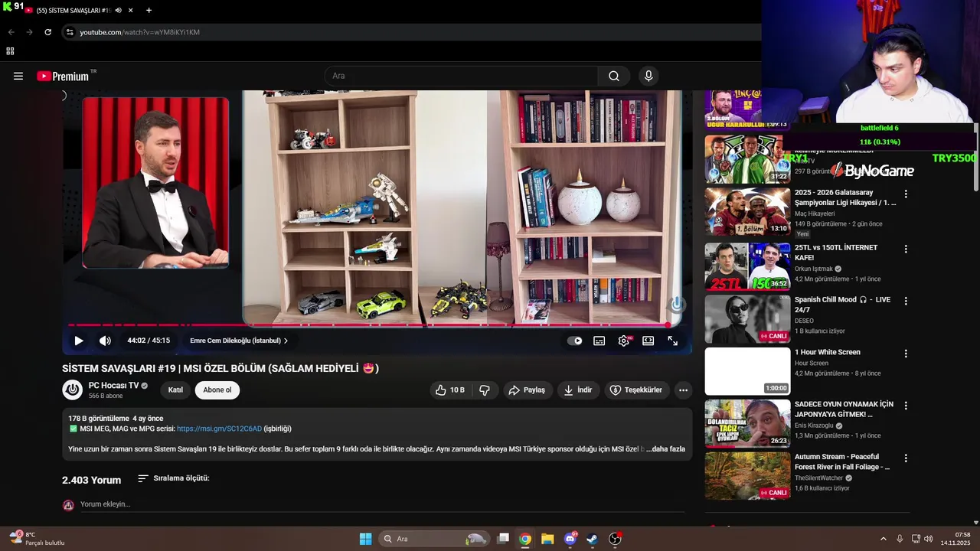Open Orkun Işıtmak channel name
Viewport: 980px width, 551px height.
click(814, 269)
